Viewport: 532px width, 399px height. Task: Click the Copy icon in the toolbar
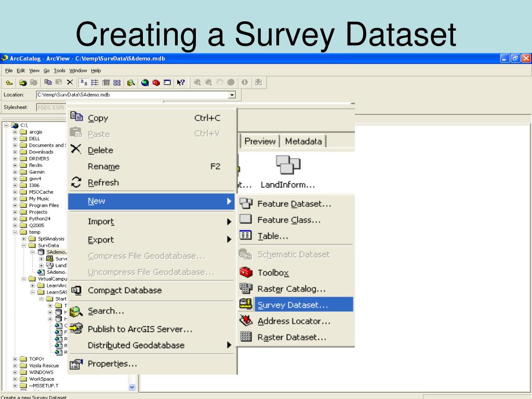48,82
